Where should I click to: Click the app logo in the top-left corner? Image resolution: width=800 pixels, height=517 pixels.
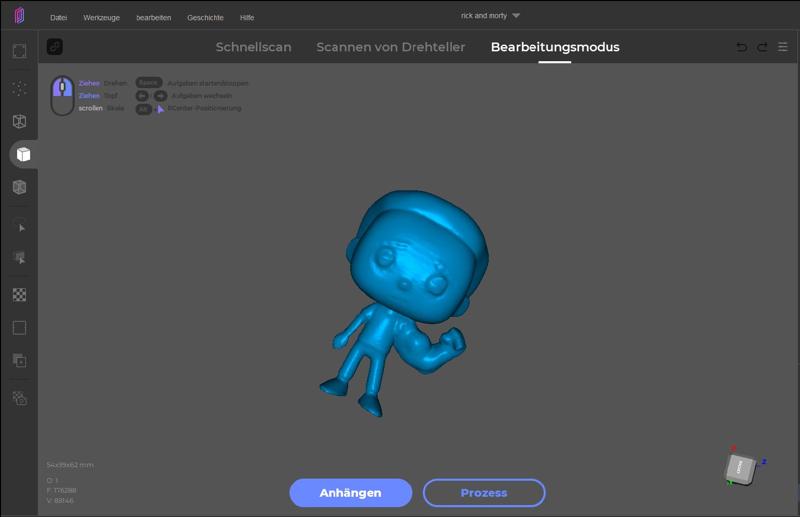pos(19,15)
